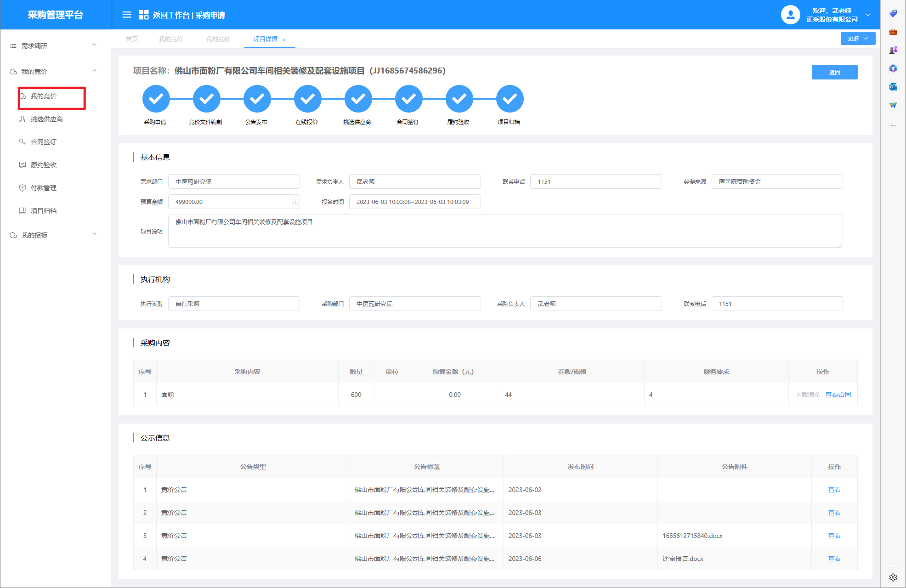Click the 履约验收 step check circle
906x588 pixels.
point(459,99)
